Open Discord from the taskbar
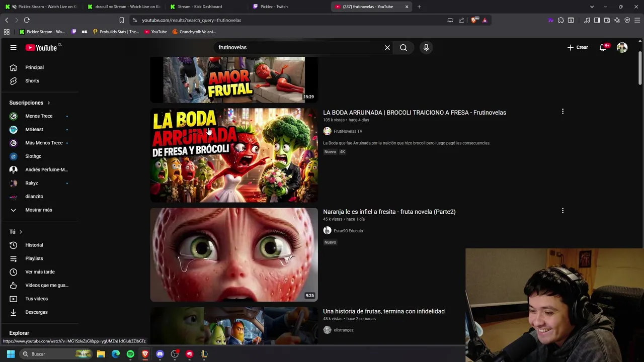Screen dimensions: 644x362 [x=160, y=354]
